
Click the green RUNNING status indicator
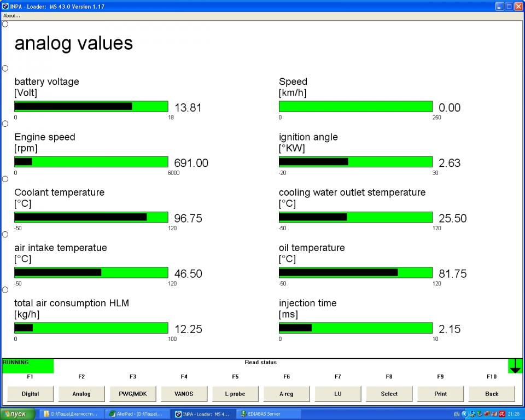[x=28, y=366]
